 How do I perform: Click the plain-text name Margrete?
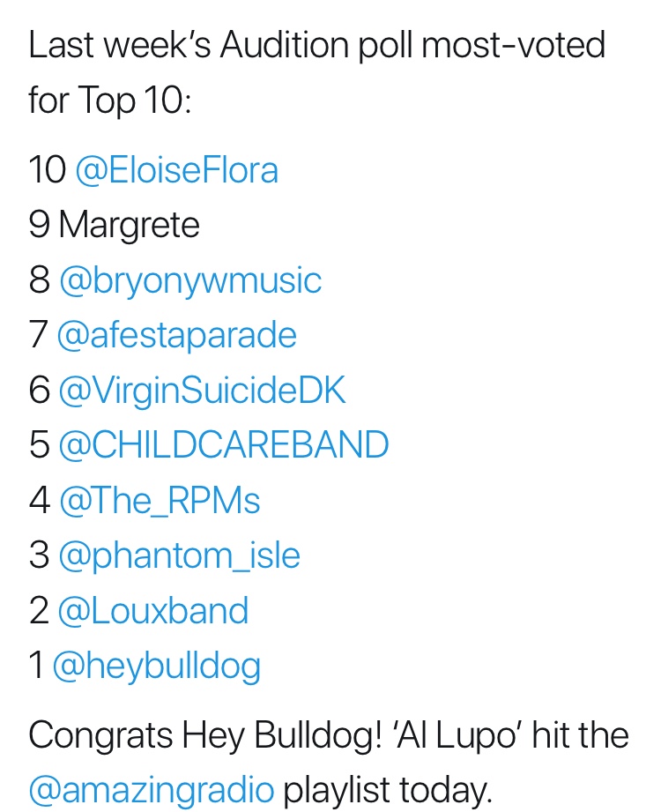click(x=129, y=226)
